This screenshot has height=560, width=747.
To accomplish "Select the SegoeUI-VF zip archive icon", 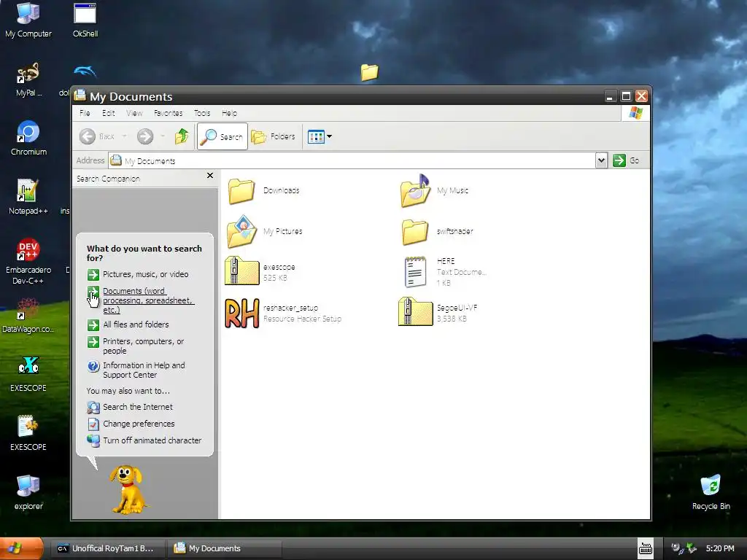I will (x=415, y=312).
